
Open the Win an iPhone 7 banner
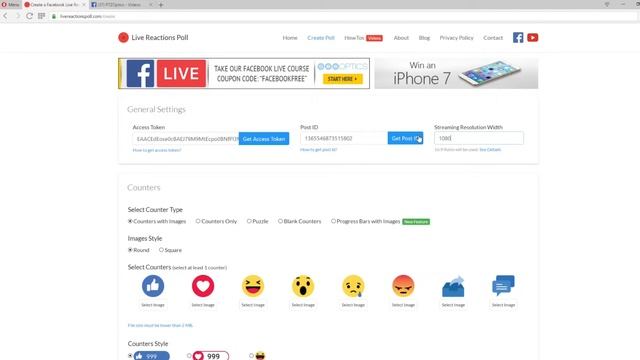(456, 73)
